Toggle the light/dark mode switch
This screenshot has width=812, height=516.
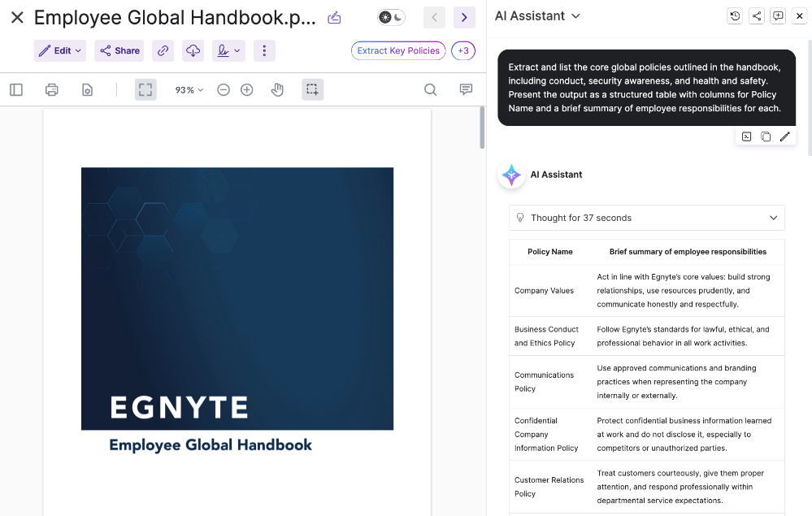coord(391,18)
